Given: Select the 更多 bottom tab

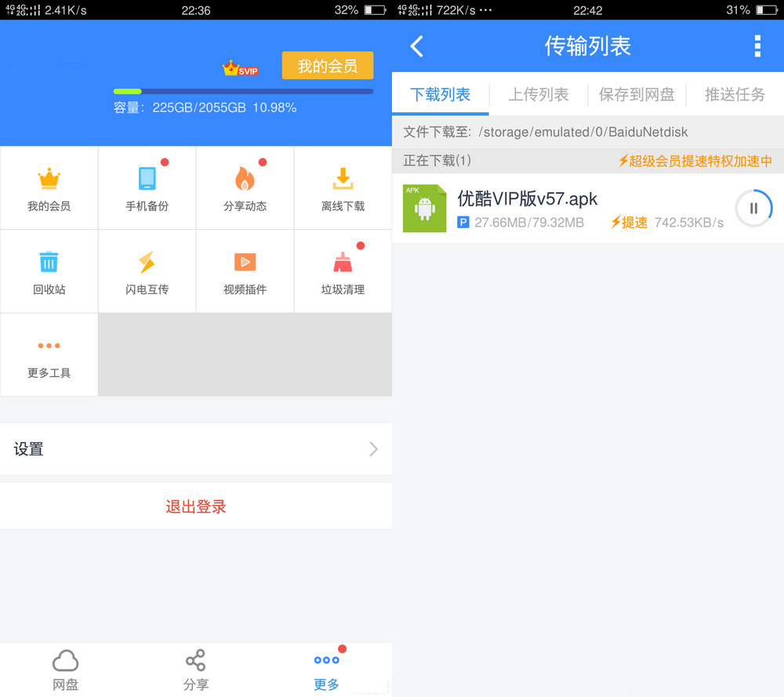Looking at the screenshot, I should pos(326,670).
